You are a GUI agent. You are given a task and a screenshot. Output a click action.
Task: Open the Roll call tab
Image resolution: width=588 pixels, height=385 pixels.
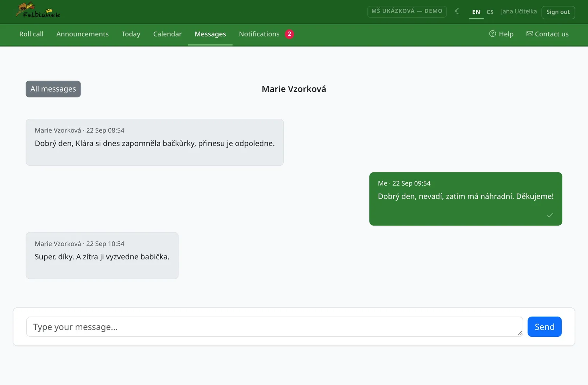tap(31, 34)
